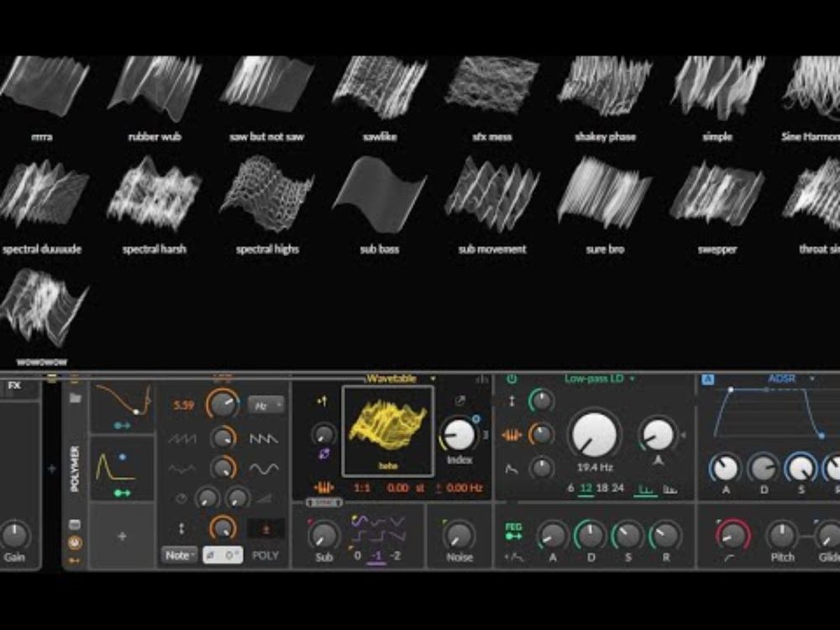Add a modulator in the empty plus slot
840x630 pixels.
click(x=122, y=536)
